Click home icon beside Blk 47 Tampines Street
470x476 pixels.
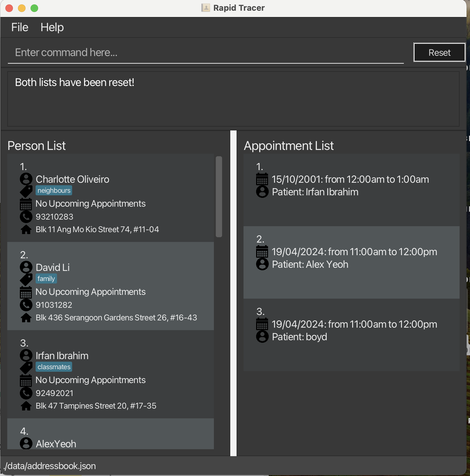[26, 406]
